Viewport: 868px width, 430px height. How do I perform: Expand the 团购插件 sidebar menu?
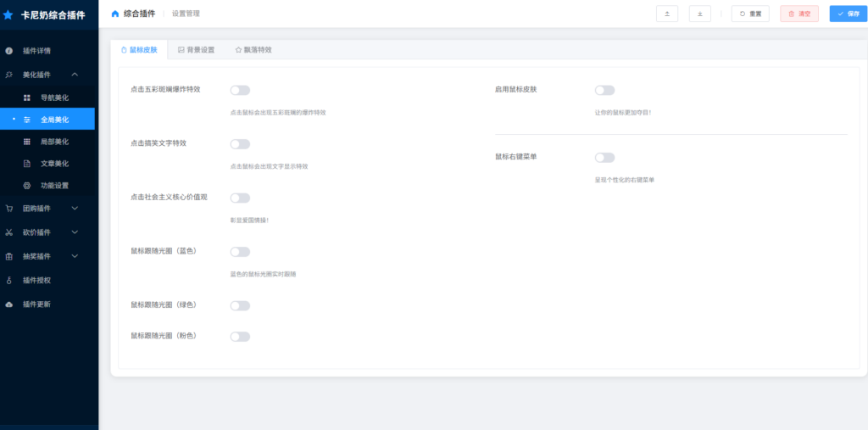point(75,208)
